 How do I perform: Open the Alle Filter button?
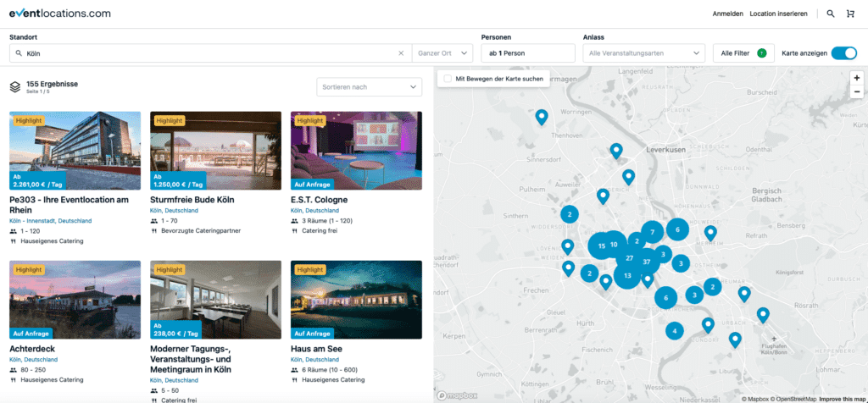pyautogui.click(x=743, y=53)
